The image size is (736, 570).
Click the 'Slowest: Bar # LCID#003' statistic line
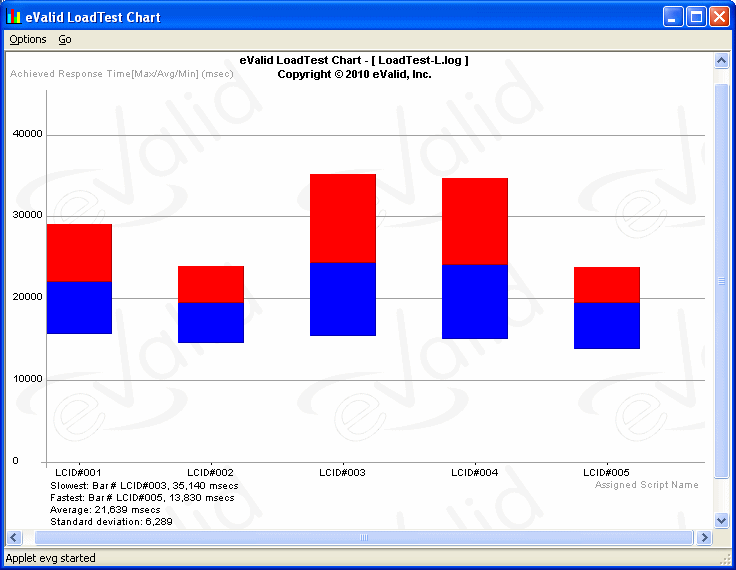(144, 485)
